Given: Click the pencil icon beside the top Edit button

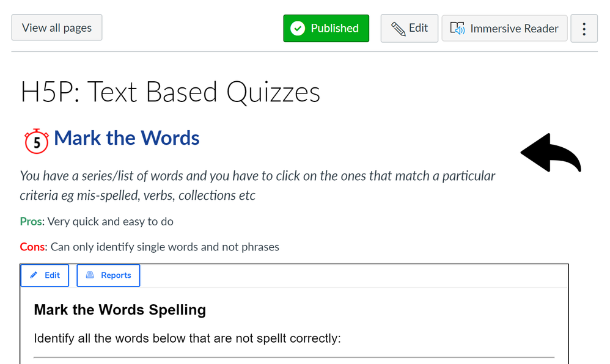Looking at the screenshot, I should 399,29.
